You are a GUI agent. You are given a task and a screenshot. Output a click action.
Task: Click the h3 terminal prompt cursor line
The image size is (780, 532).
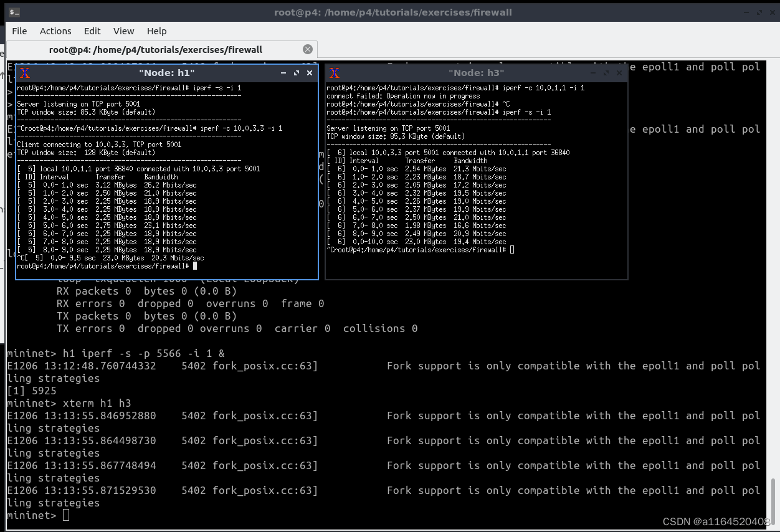click(421, 250)
